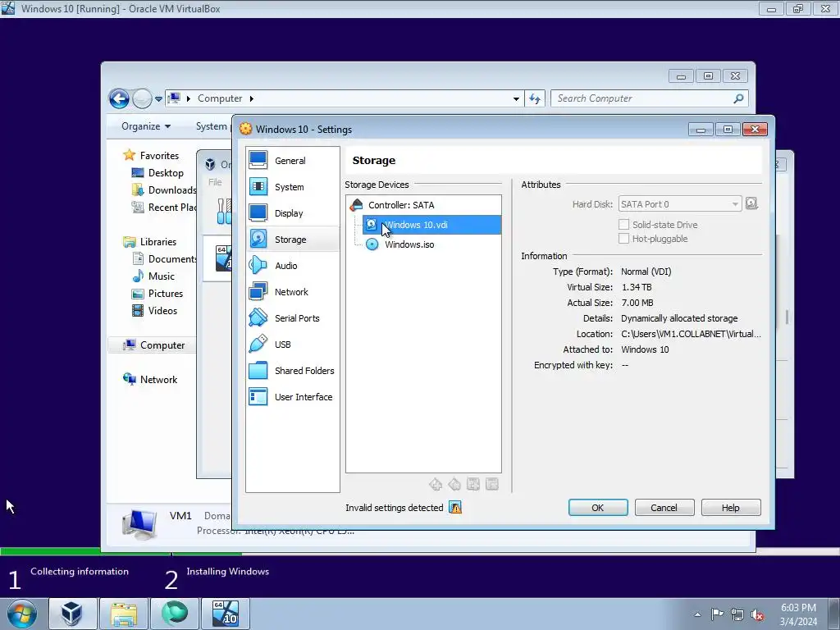Screen dimensions: 840x630
Task: Open the Network settings category
Action: coord(293,292)
